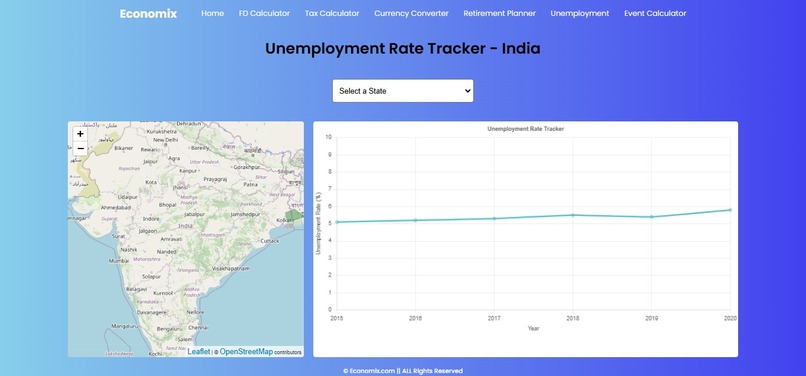Go to the Home page
This screenshot has height=376, width=806.
coord(212,13)
